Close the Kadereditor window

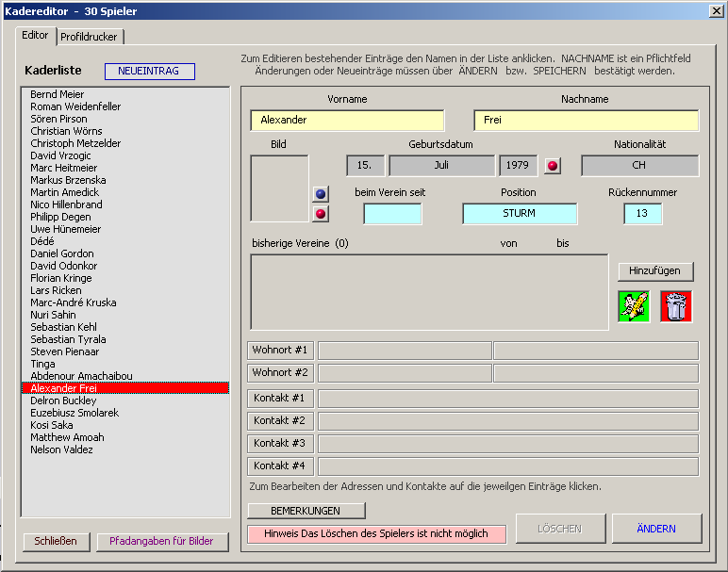tap(717, 10)
